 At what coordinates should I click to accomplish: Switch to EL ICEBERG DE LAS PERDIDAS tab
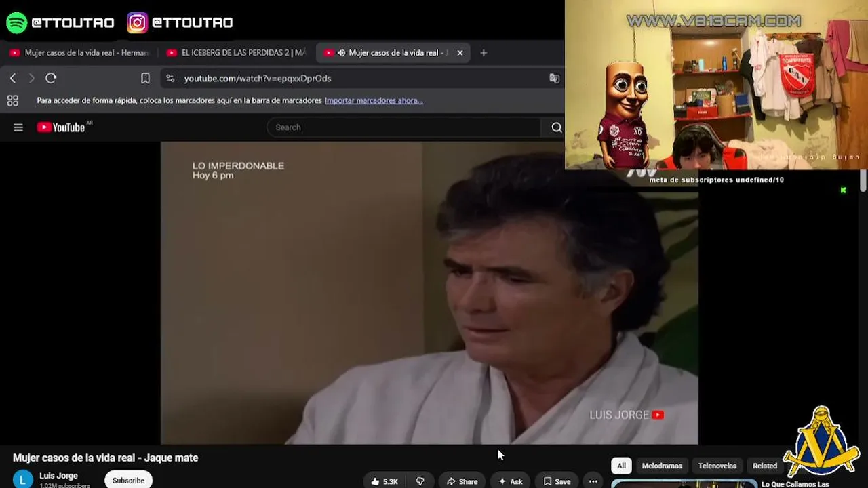point(237,53)
